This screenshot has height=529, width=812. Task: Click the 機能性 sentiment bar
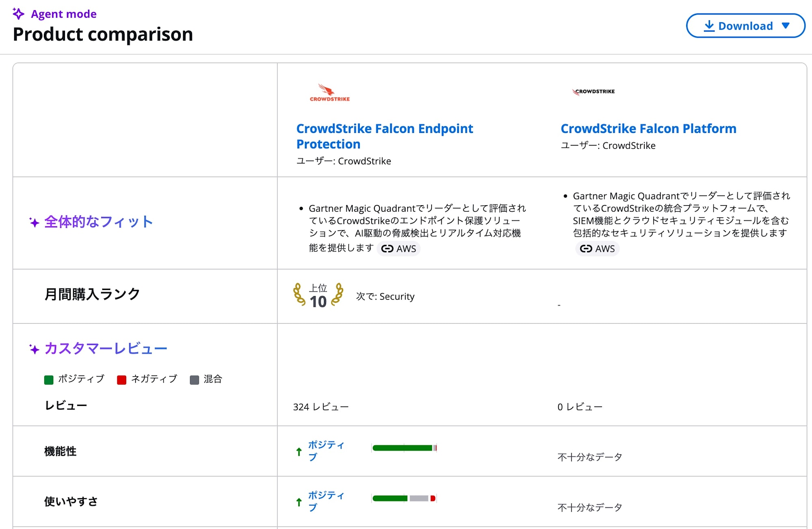click(x=404, y=448)
